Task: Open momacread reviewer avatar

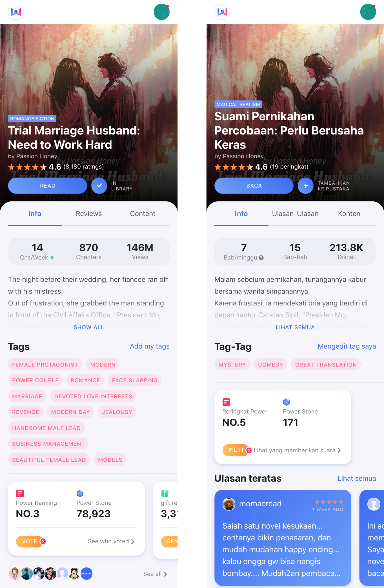Action: tap(229, 504)
